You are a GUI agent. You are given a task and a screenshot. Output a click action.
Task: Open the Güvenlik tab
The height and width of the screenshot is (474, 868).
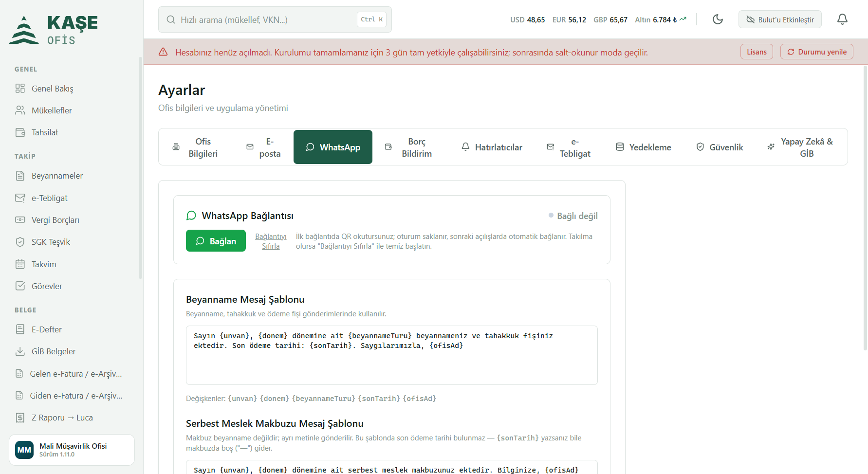click(720, 147)
